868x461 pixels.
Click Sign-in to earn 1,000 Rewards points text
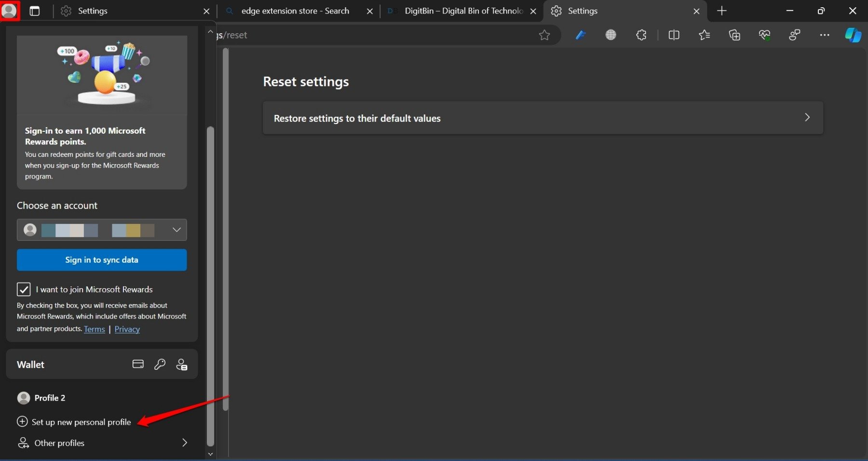(85, 136)
